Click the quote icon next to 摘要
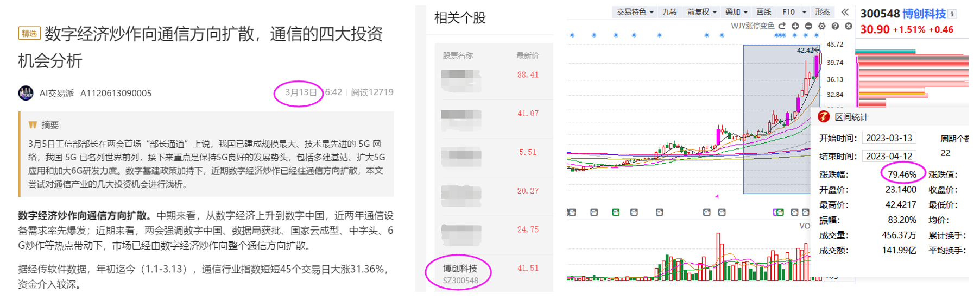 coord(33,125)
